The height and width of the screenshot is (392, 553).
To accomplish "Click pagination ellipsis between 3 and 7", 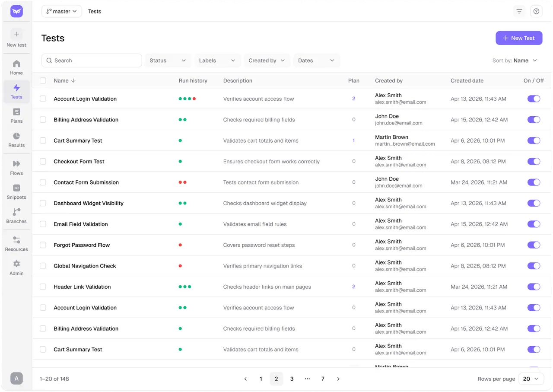I will (307, 379).
